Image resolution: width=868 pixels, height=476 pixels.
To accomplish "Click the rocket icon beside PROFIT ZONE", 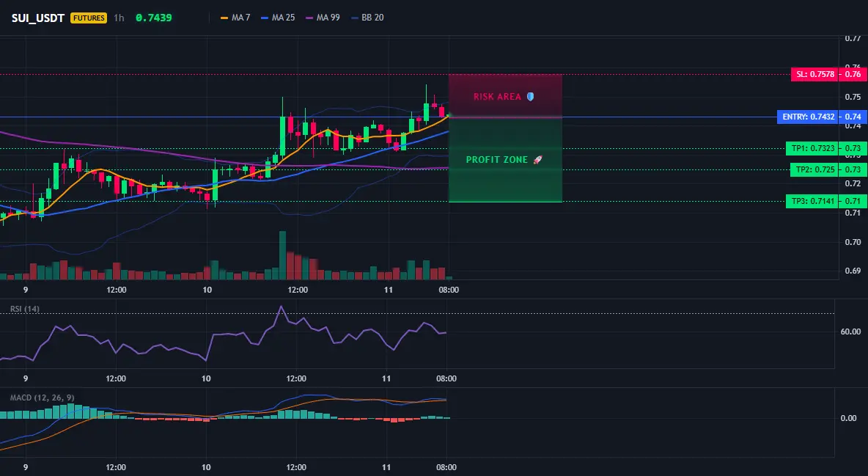I will (537, 160).
